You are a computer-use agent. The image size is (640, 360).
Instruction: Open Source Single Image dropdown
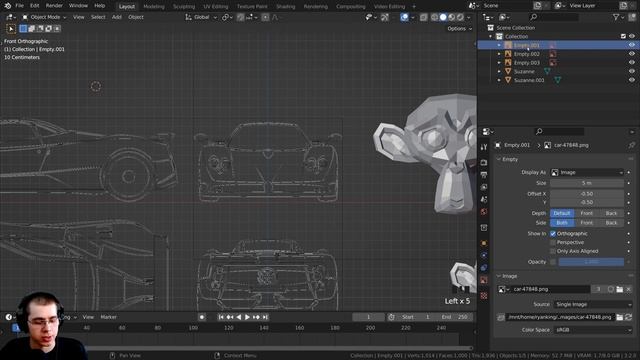[592, 304]
